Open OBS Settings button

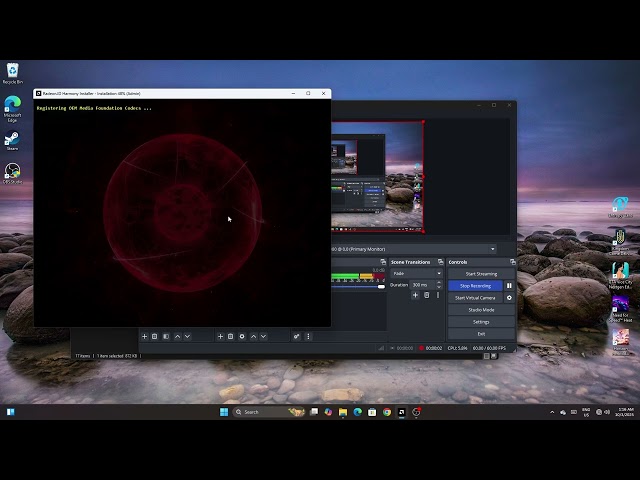481,322
